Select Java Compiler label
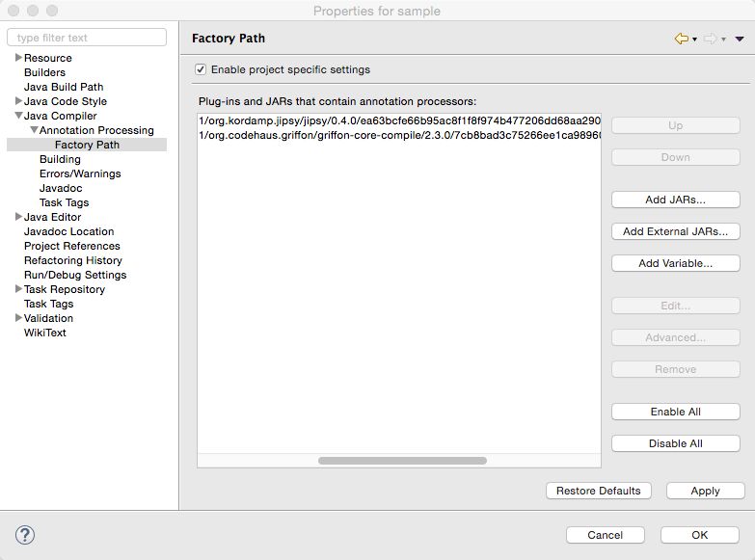Screen dimensions: 755x560 point(60,116)
